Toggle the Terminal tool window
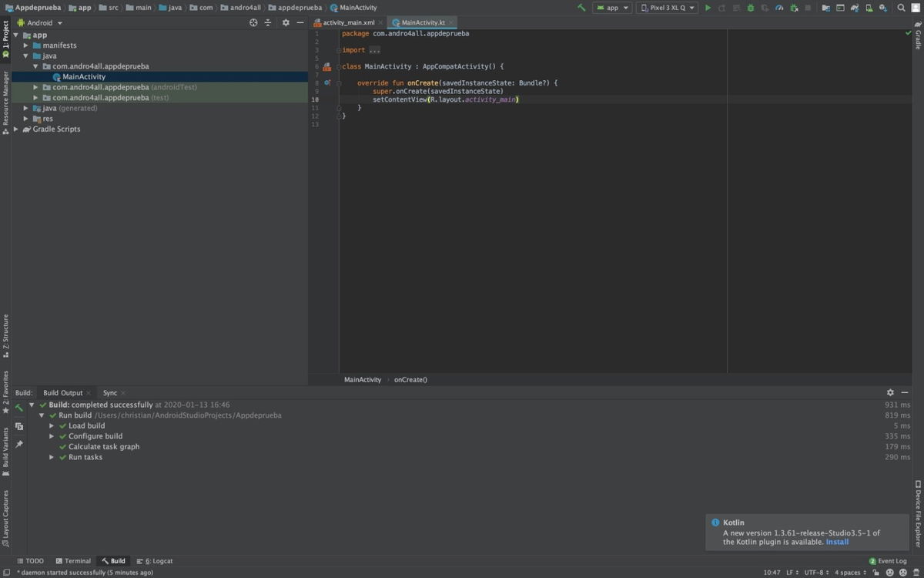The height and width of the screenshot is (578, 924). [x=73, y=560]
